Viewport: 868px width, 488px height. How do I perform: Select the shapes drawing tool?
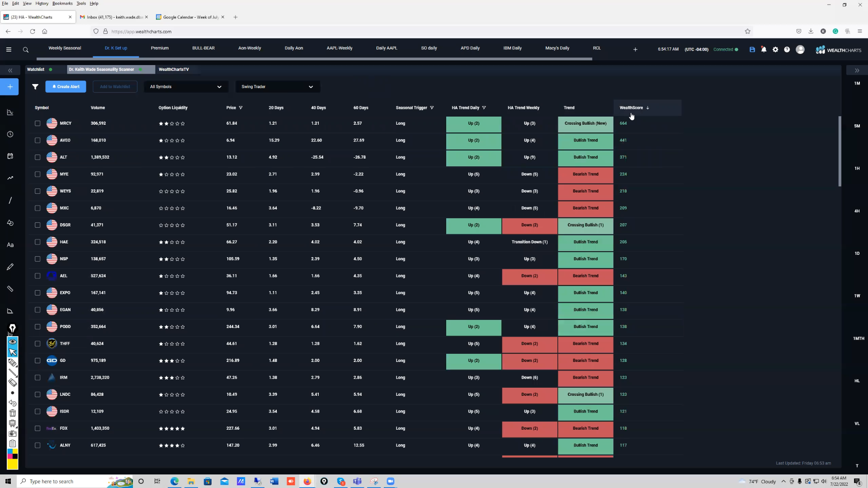tap(10, 223)
